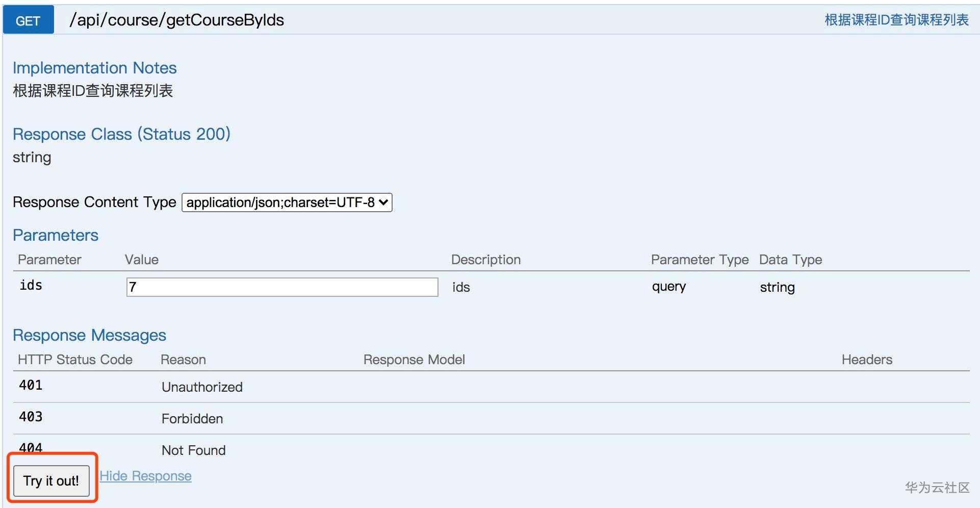This screenshot has width=980, height=508.
Task: Select the 401 status code row
Action: coord(31,385)
